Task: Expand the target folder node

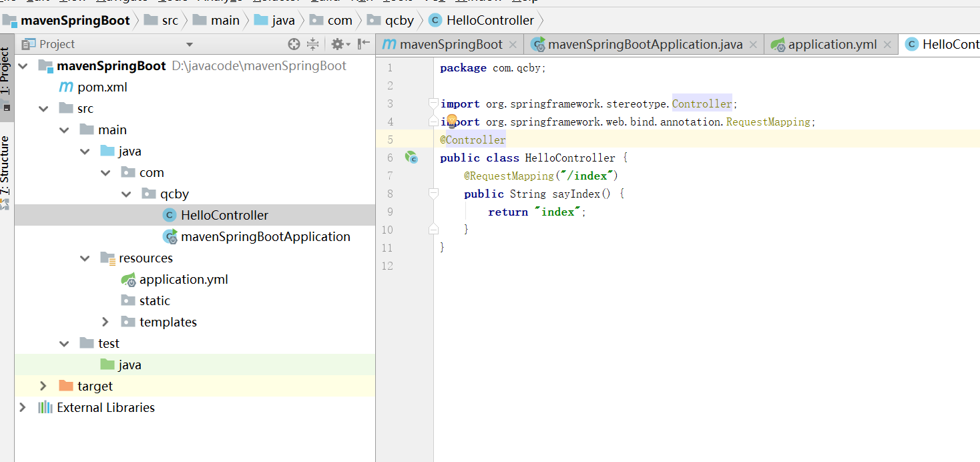Action: click(x=43, y=386)
